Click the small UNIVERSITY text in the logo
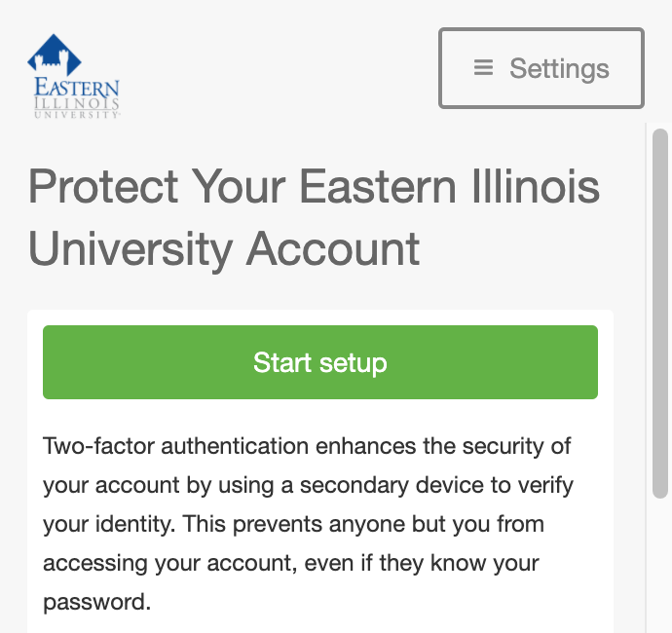 coord(75,114)
